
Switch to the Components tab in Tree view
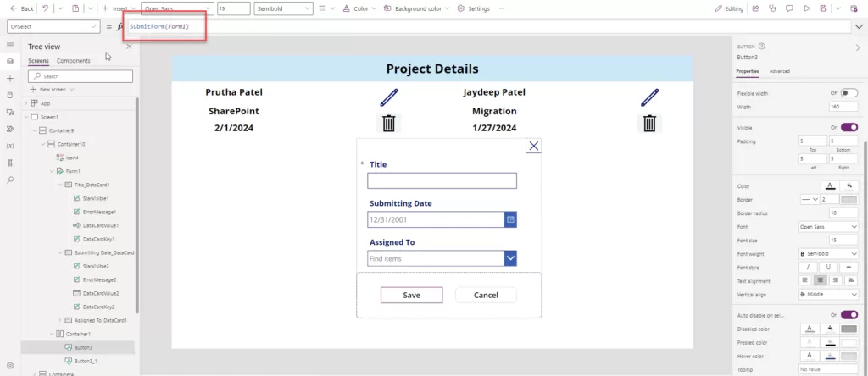(x=74, y=61)
